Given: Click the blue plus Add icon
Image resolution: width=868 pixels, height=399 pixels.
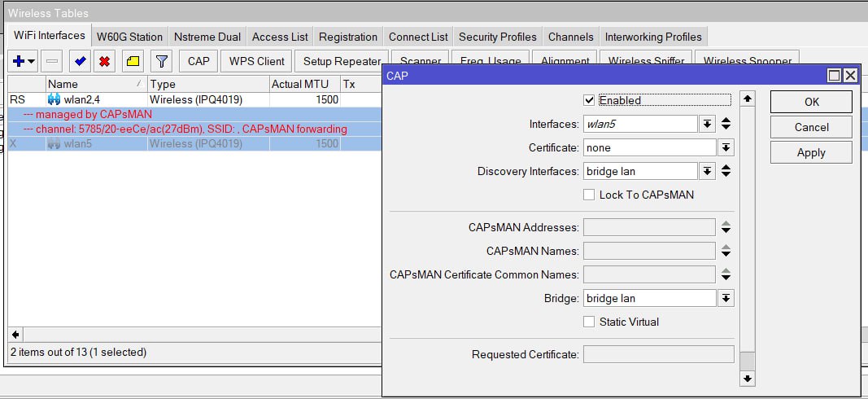Looking at the screenshot, I should (x=18, y=62).
